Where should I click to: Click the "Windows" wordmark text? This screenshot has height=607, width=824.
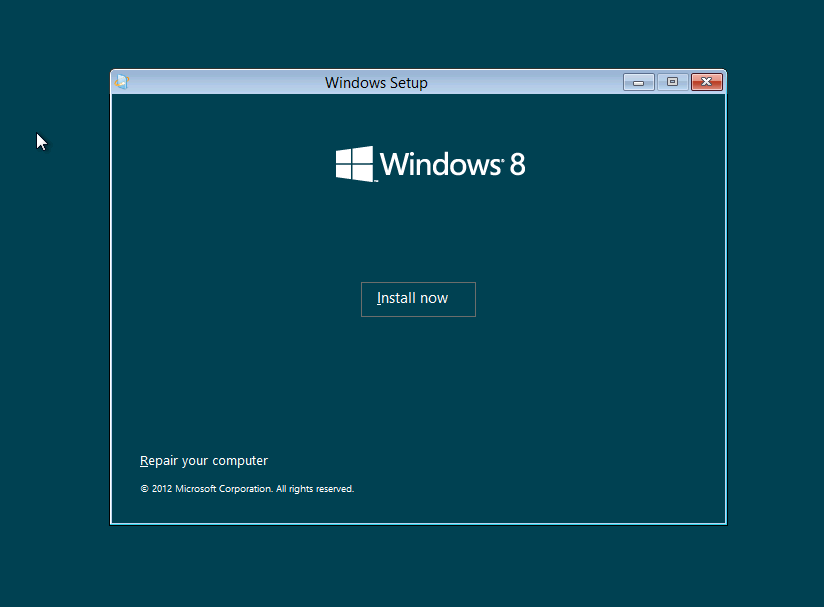(440, 165)
